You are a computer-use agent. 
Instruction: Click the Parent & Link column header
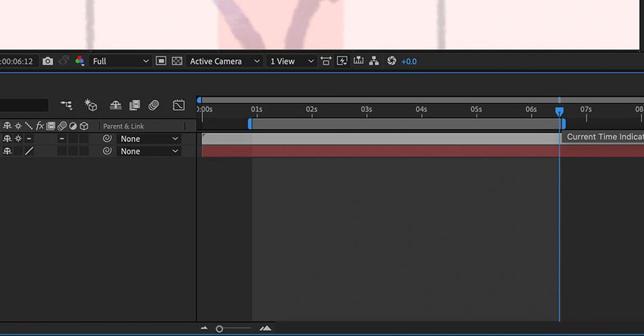point(123,126)
